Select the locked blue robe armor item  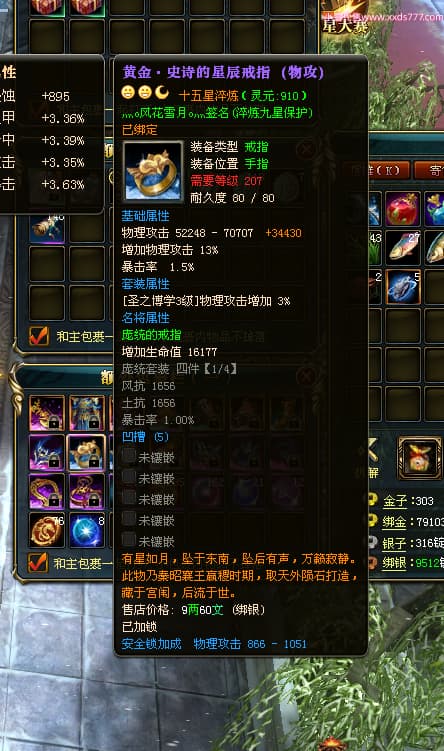(x=87, y=412)
